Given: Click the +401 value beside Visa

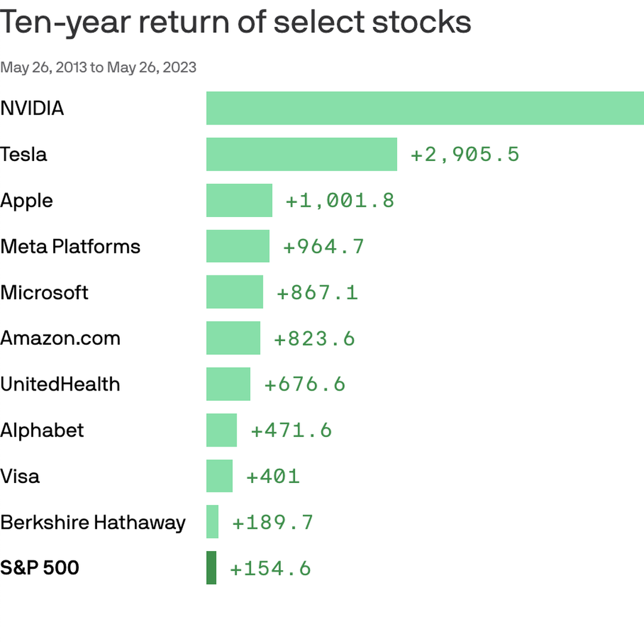Looking at the screenshot, I should point(273,476).
